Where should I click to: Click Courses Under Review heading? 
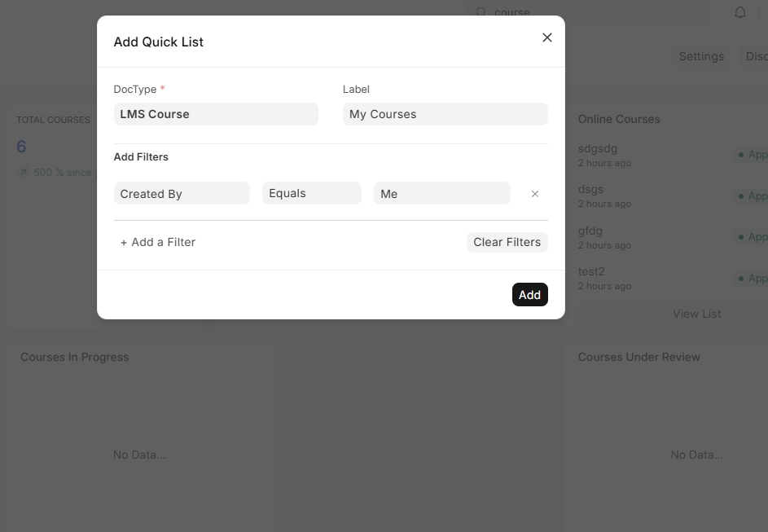tap(639, 357)
